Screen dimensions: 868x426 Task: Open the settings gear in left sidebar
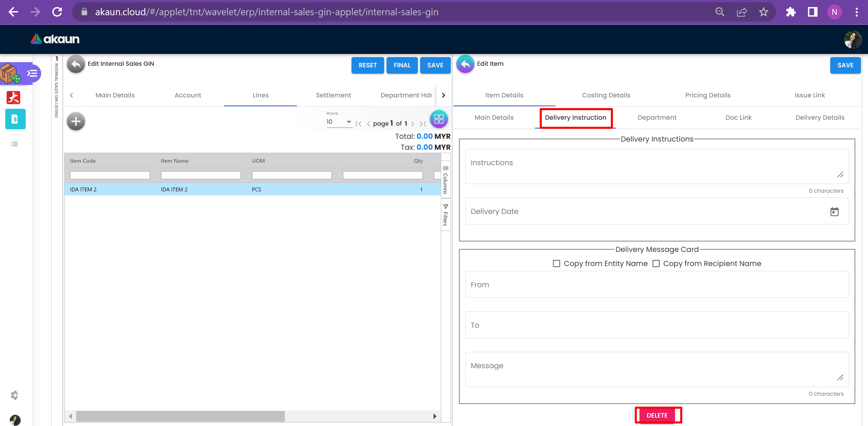(x=14, y=395)
